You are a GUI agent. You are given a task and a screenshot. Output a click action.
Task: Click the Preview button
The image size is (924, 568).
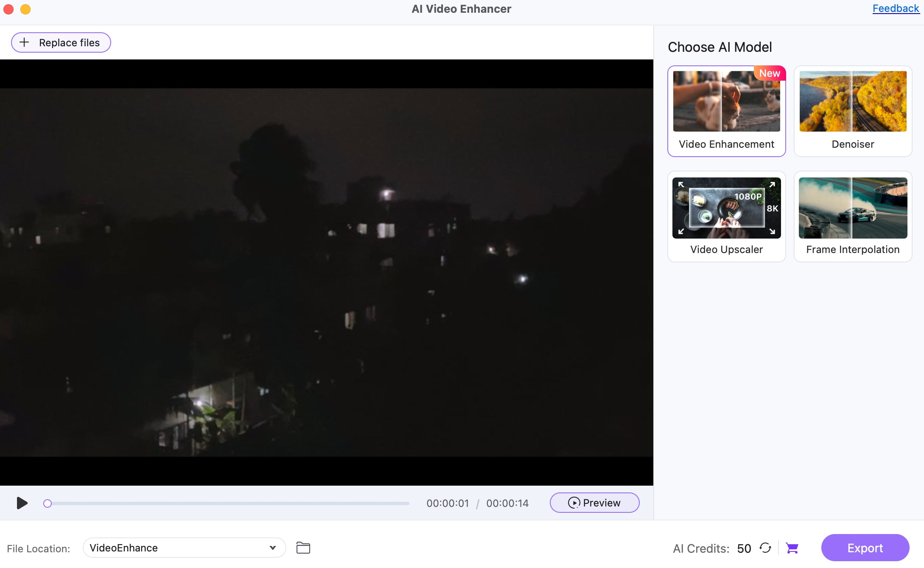tap(594, 503)
